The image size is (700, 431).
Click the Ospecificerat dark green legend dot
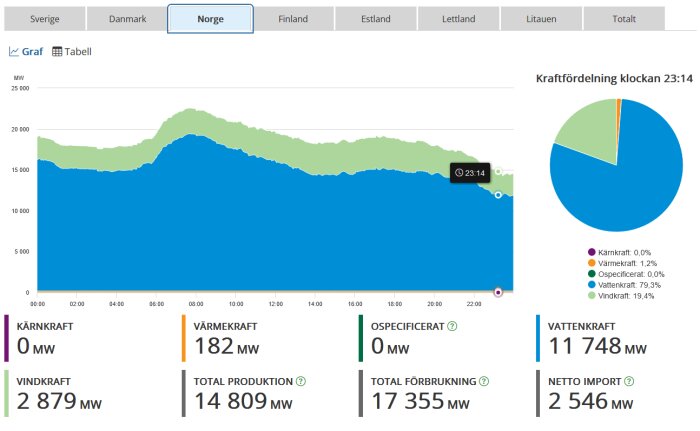coord(592,274)
